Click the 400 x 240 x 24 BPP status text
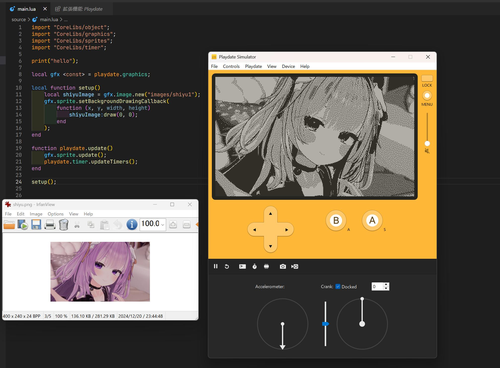This screenshot has width=500, height=368. point(22,316)
